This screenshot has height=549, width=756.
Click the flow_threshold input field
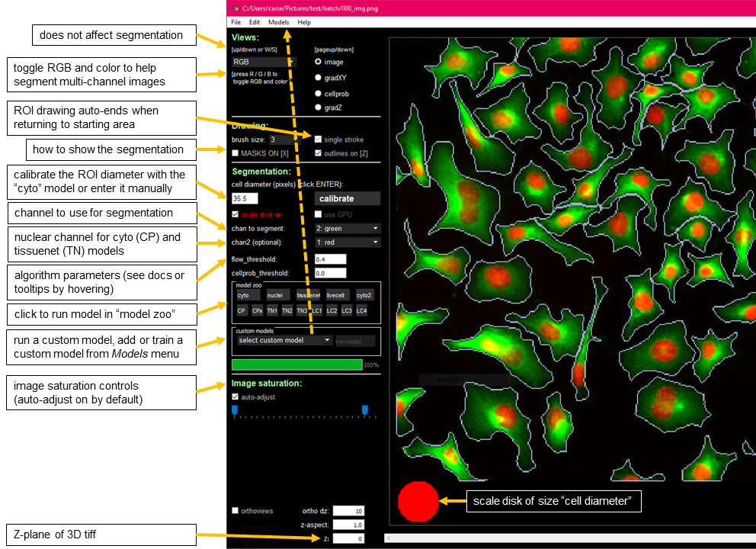tap(329, 259)
